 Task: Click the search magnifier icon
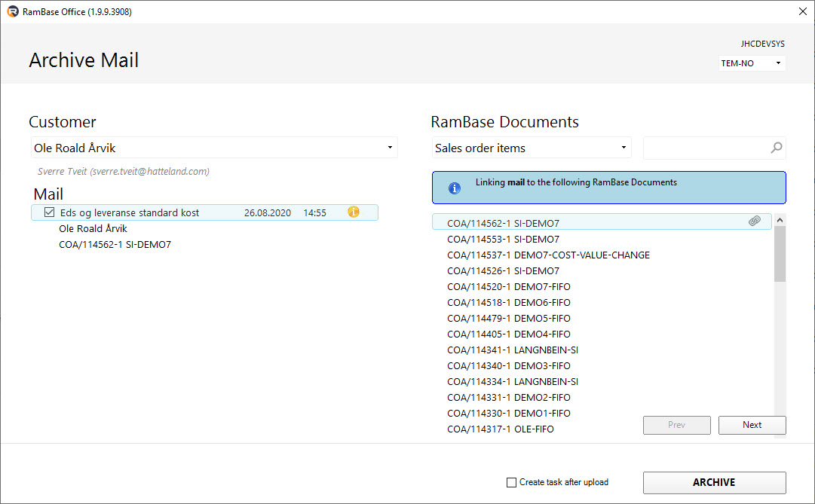pyautogui.click(x=776, y=148)
